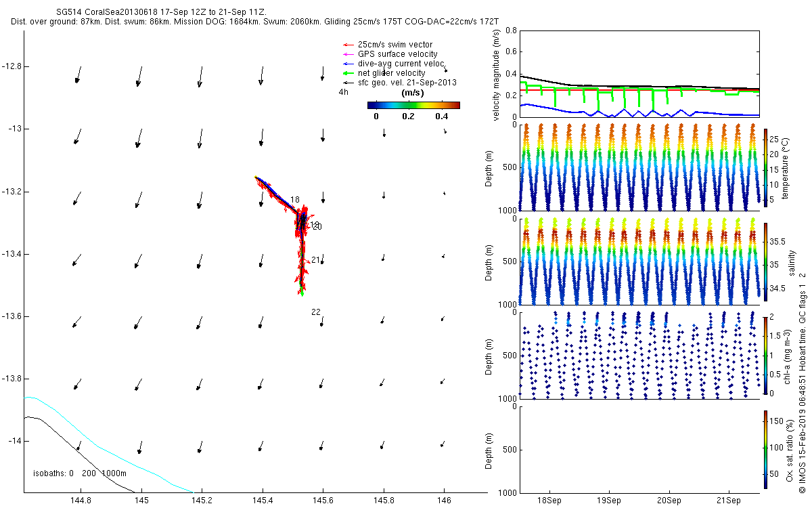
Task: Select the 'dive-avg current veloc.' legend label
Action: [x=403, y=64]
